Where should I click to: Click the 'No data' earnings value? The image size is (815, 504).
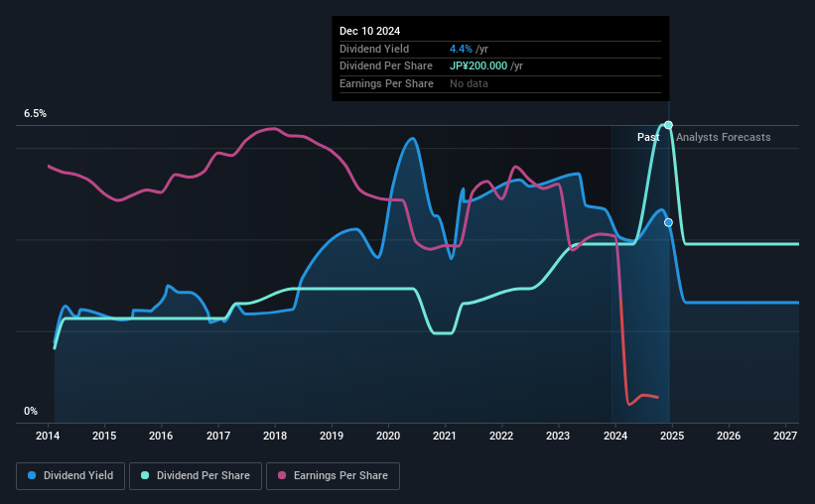click(x=469, y=83)
